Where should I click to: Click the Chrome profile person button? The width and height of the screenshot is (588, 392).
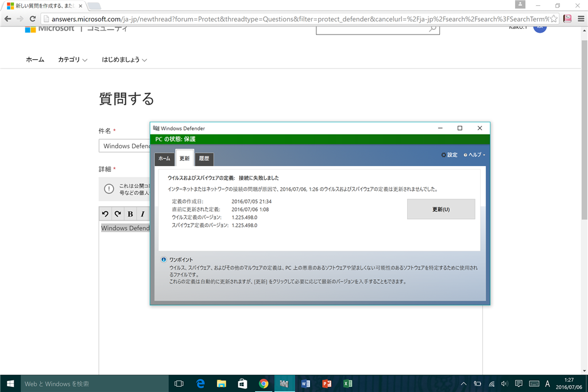click(x=520, y=4)
